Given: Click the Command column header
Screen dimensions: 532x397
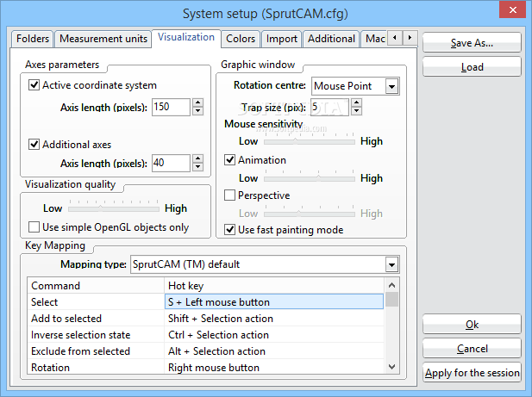Looking at the screenshot, I should point(96,286).
